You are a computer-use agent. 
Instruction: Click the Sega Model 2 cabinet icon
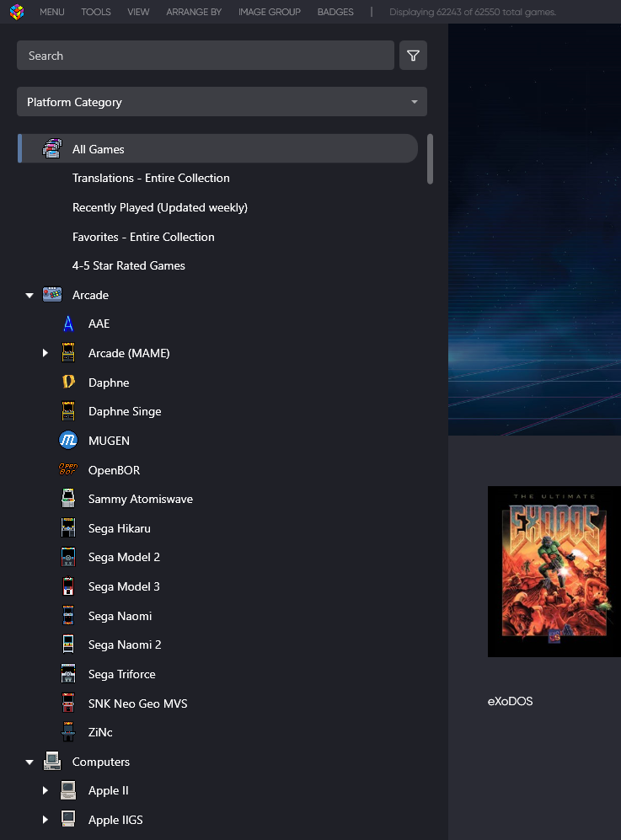pyautogui.click(x=68, y=557)
